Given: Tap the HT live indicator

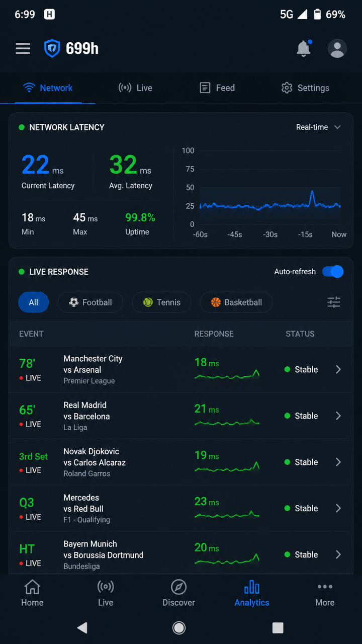Looking at the screenshot, I should click(x=27, y=549).
